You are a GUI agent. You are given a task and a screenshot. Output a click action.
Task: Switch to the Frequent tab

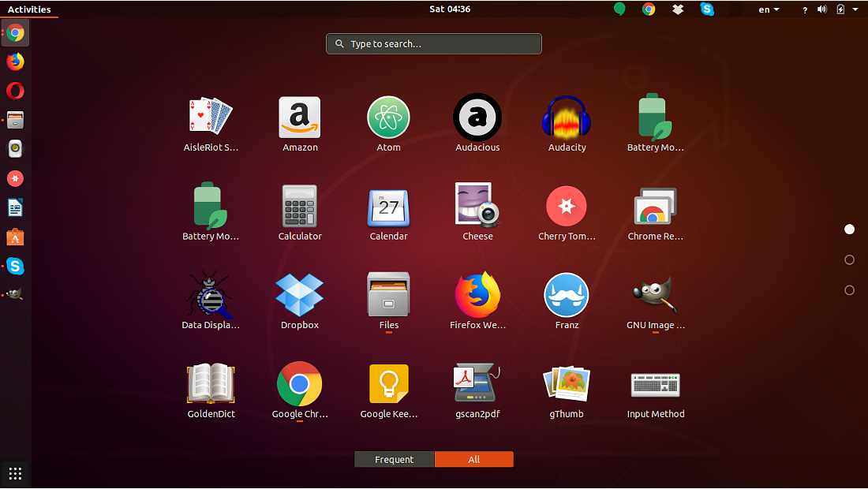394,459
